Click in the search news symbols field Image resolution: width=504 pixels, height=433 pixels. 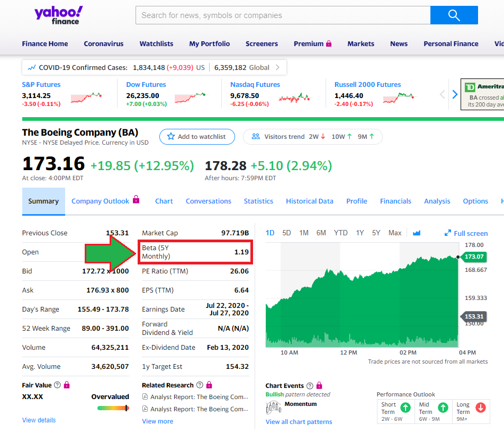[283, 15]
